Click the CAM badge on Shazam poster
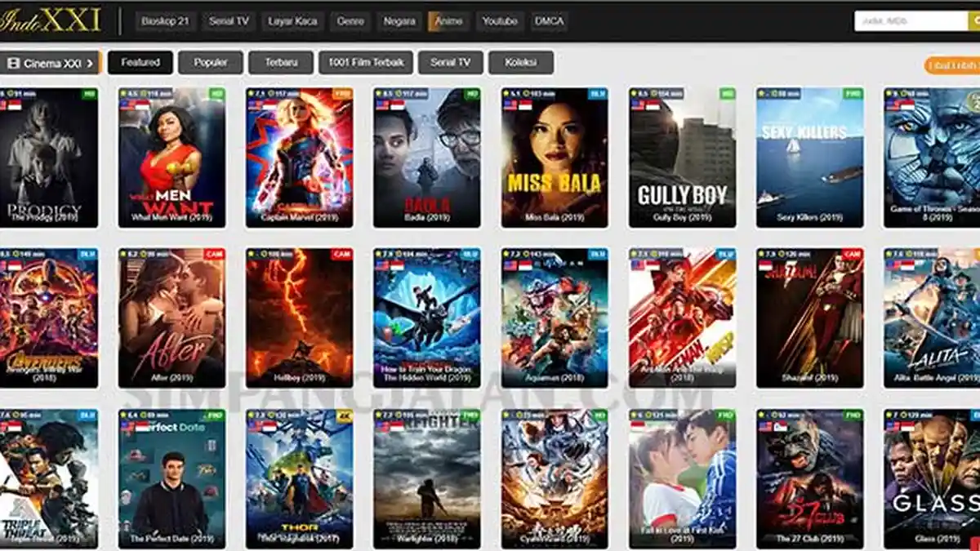Image resolution: width=980 pixels, height=551 pixels. (853, 255)
